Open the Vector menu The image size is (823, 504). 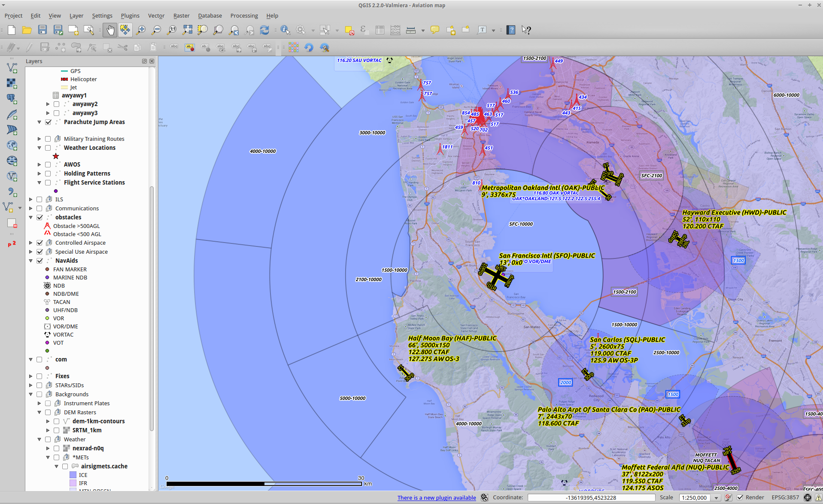(156, 15)
